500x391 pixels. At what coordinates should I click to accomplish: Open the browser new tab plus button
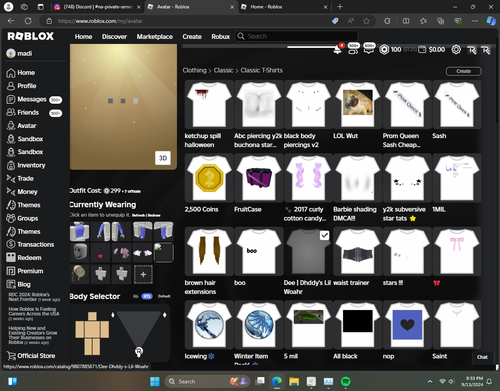click(340, 7)
